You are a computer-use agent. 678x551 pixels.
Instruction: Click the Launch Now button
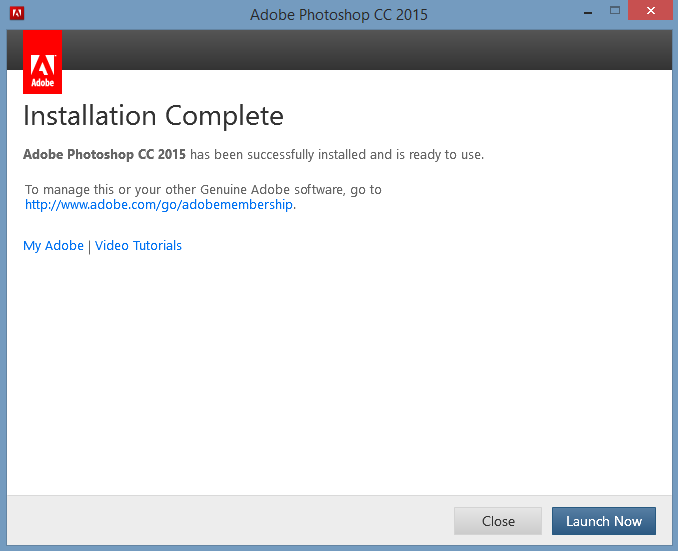click(604, 521)
